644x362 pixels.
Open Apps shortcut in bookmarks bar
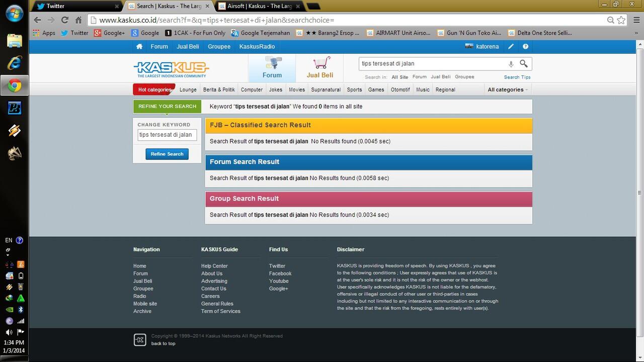point(44,33)
